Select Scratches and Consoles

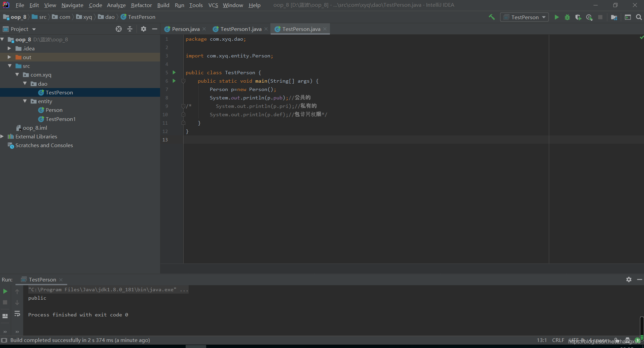[44, 145]
